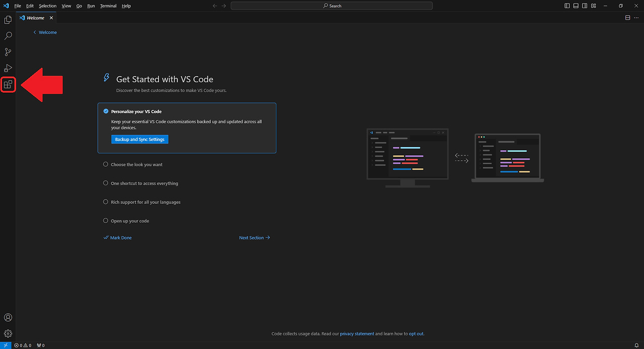The height and width of the screenshot is (349, 644).
Task: Open the privacy statement link
Action: (357, 334)
